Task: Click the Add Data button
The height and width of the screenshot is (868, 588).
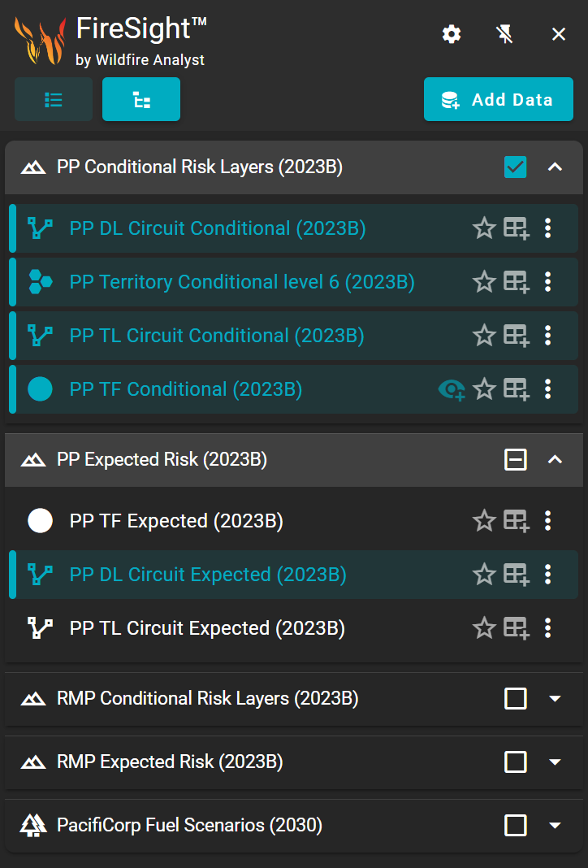Action: pos(498,100)
